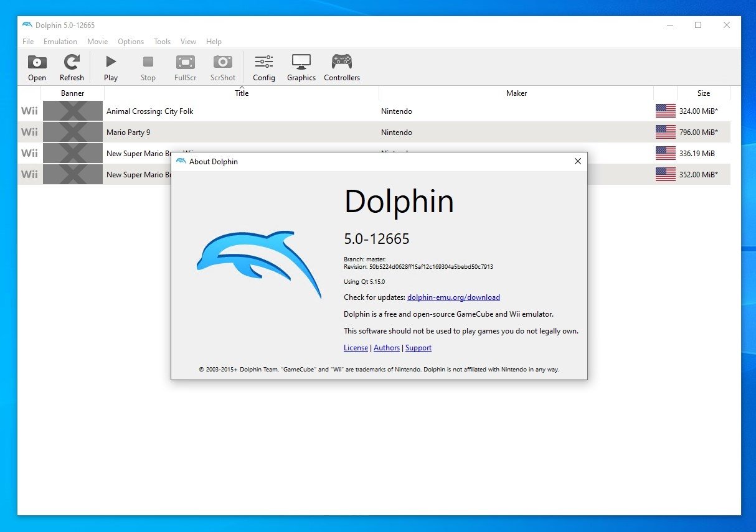
Task: Click the US flag beside 336.19 MiB
Action: pyautogui.click(x=666, y=154)
